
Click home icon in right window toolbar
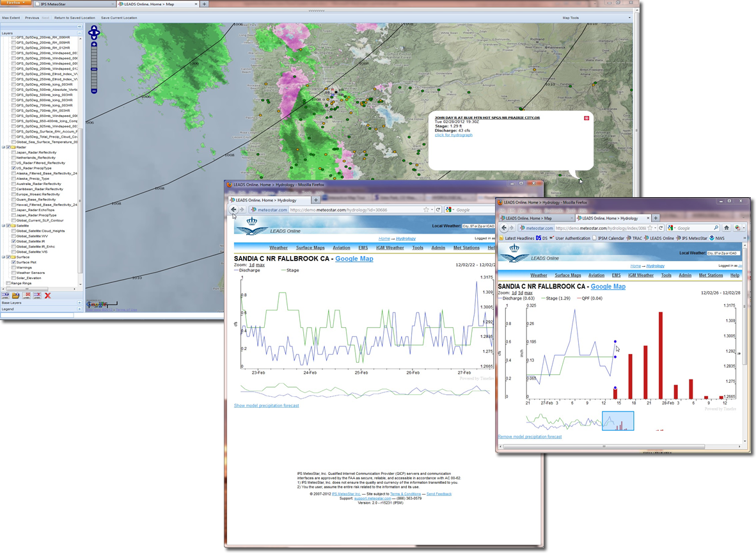tap(727, 228)
